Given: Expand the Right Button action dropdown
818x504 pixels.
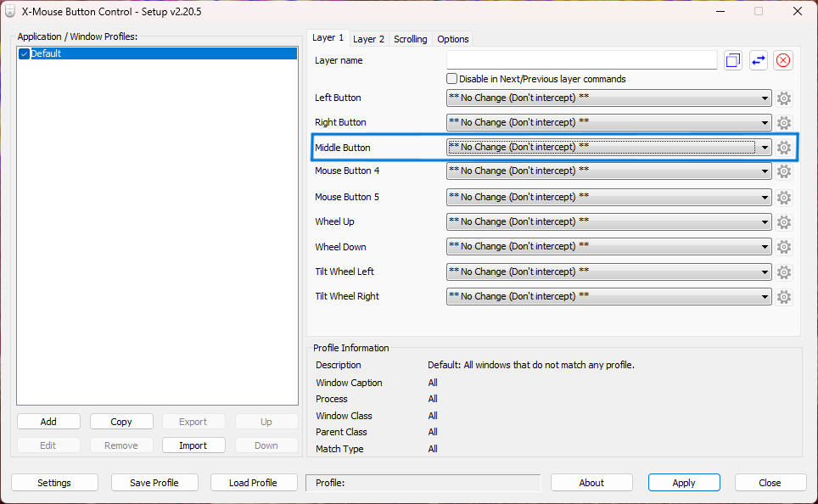Looking at the screenshot, I should [x=608, y=122].
